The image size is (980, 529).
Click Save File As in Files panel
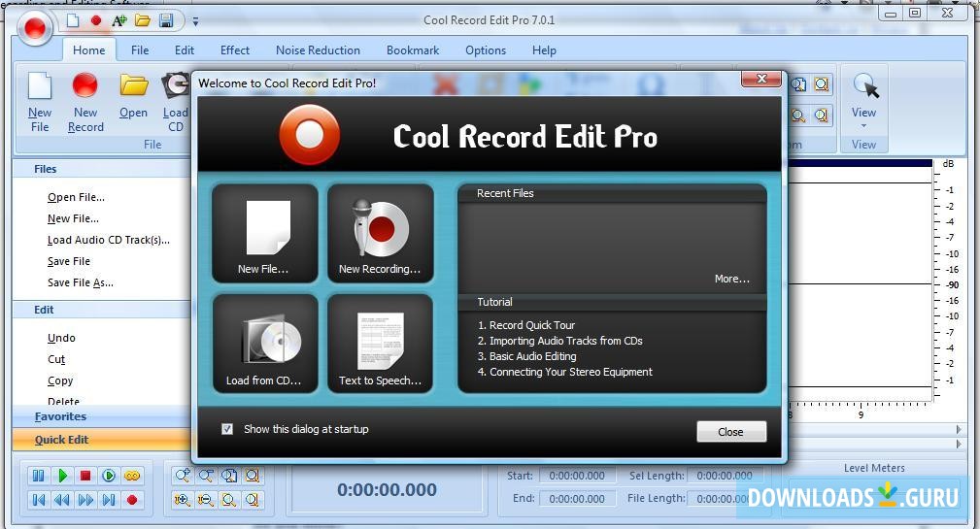(x=81, y=282)
